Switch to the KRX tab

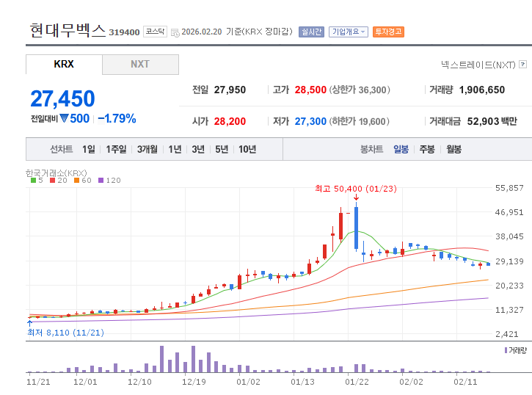click(64, 64)
